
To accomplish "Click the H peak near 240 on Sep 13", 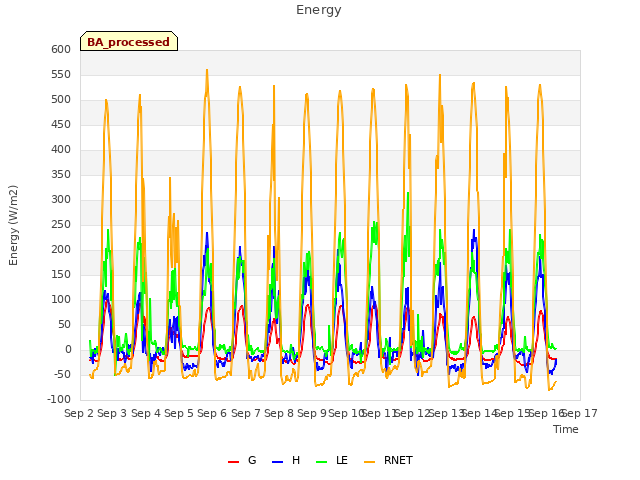I will (x=474, y=230).
